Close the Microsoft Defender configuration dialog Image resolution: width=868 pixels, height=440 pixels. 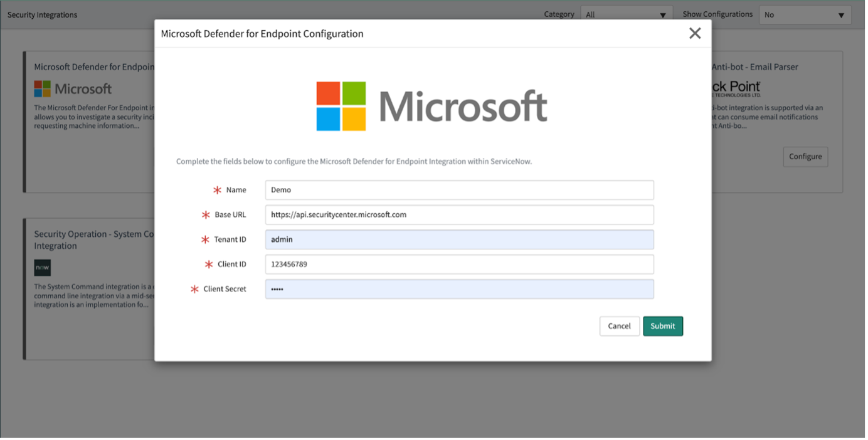point(694,33)
